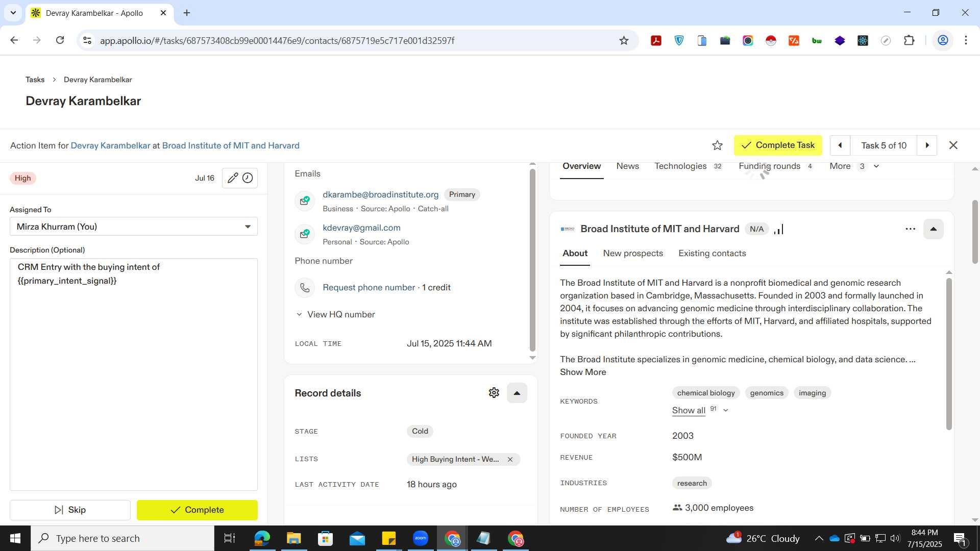Viewport: 980px width, 551px height.
Task: Open the company card three-dot menu
Action: 910,229
